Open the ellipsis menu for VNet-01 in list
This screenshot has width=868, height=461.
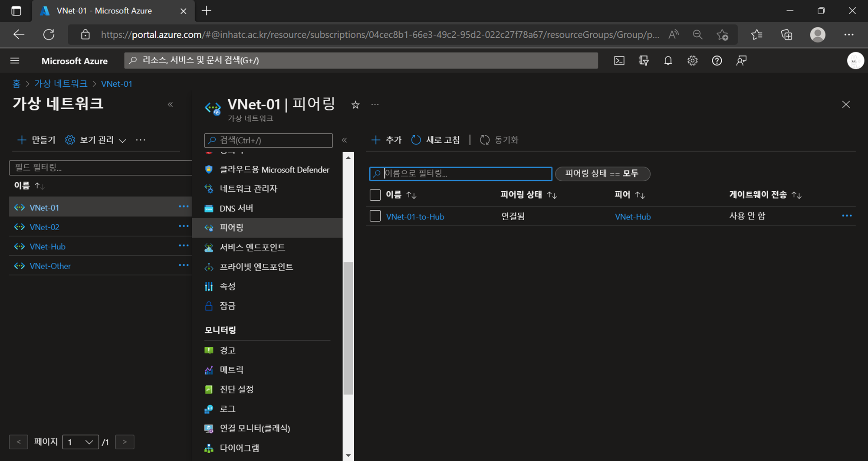[x=184, y=206]
